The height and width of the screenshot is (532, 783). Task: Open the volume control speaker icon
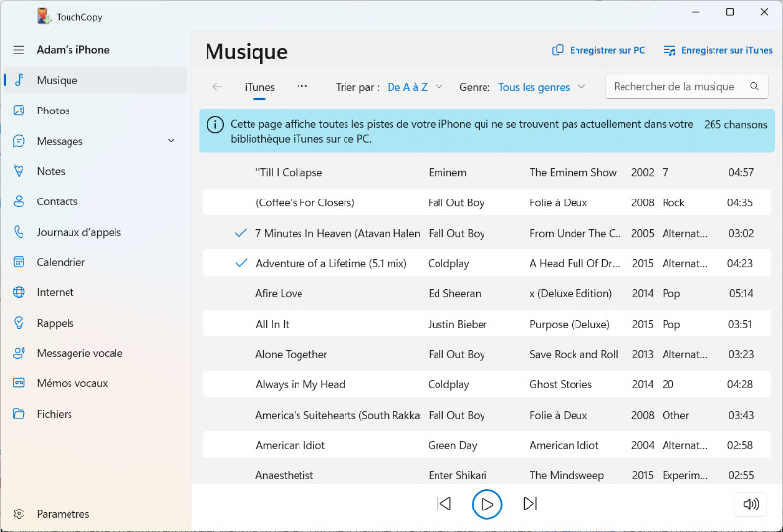(x=751, y=504)
